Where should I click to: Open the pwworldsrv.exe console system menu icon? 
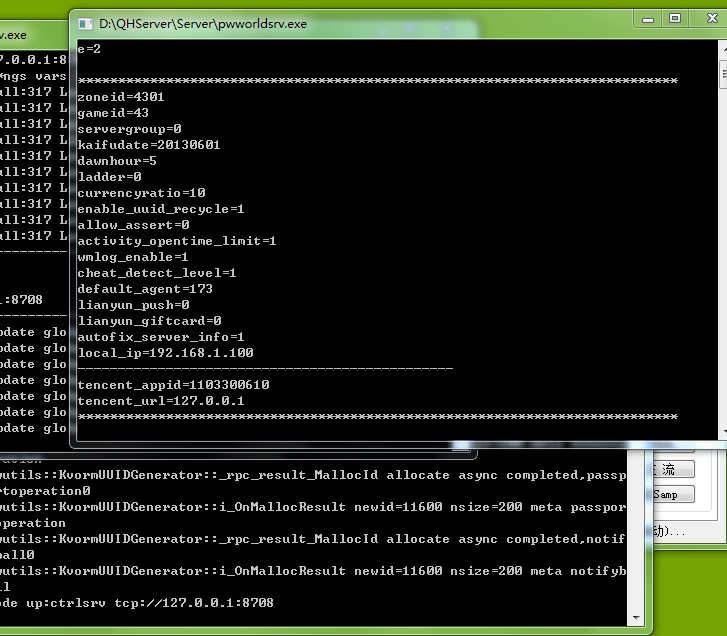pos(85,22)
